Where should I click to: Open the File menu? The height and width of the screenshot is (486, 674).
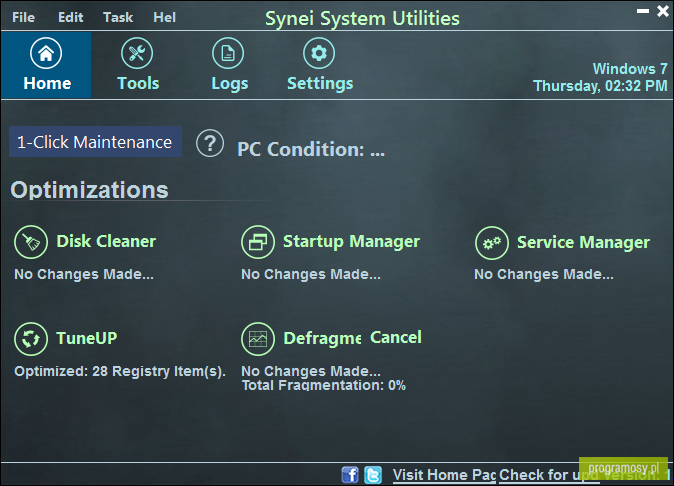coord(23,17)
